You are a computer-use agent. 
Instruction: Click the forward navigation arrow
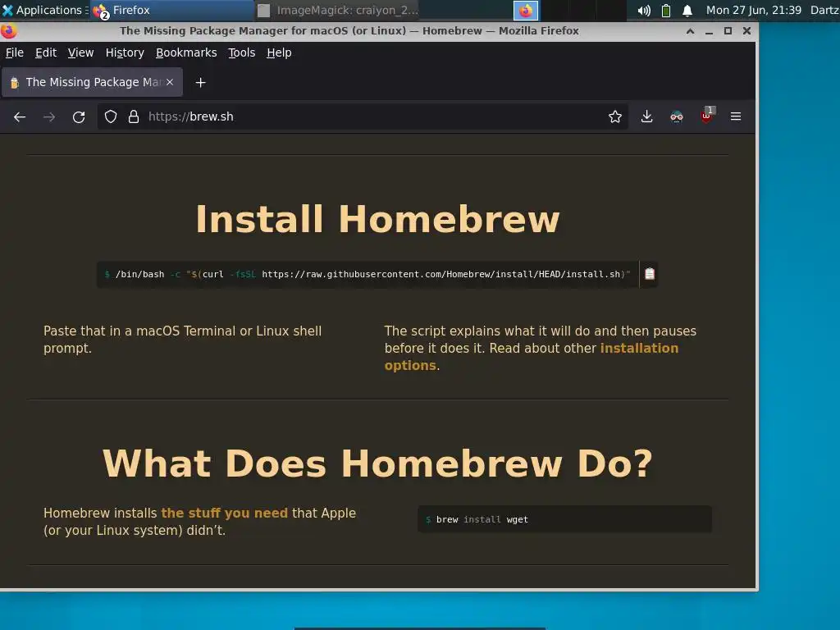[x=49, y=116]
